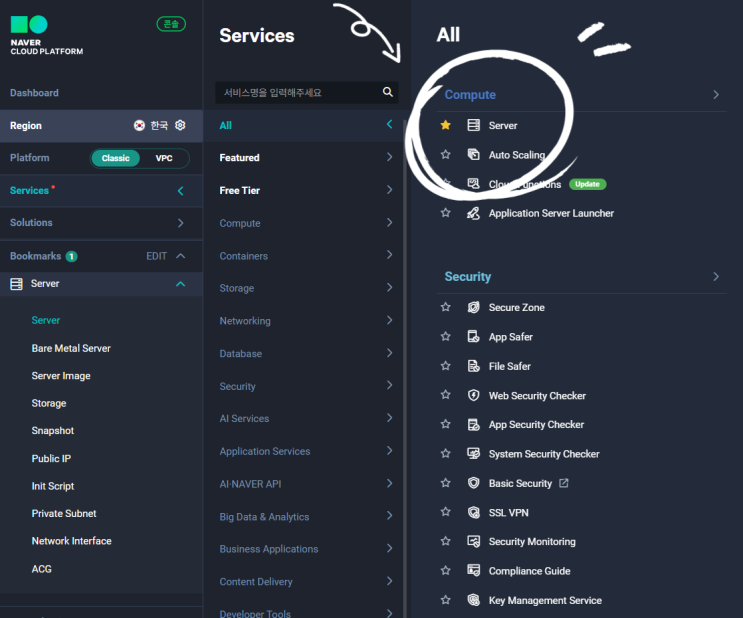Open the Big Data & Analytics category
743x618 pixels.
tap(306, 517)
